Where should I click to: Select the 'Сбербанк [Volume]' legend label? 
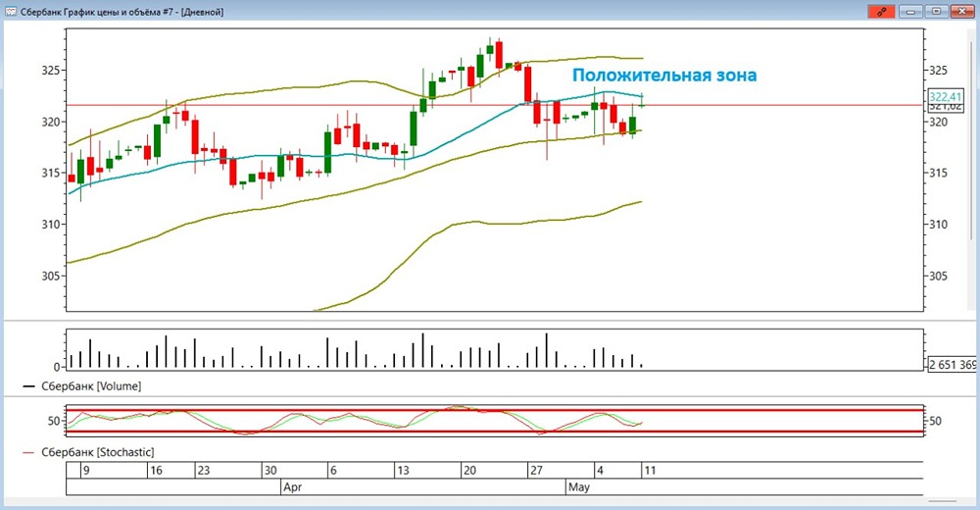[91, 386]
